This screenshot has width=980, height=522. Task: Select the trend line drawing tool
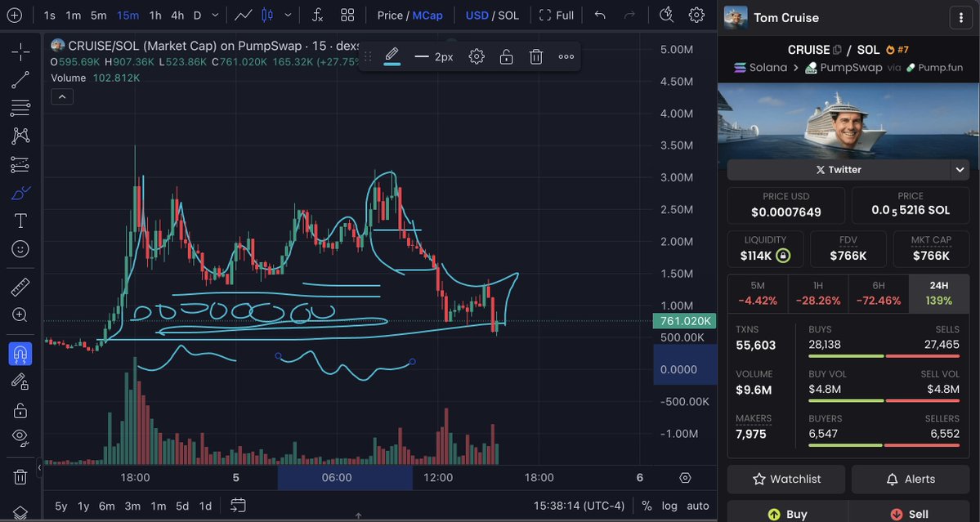(20, 80)
